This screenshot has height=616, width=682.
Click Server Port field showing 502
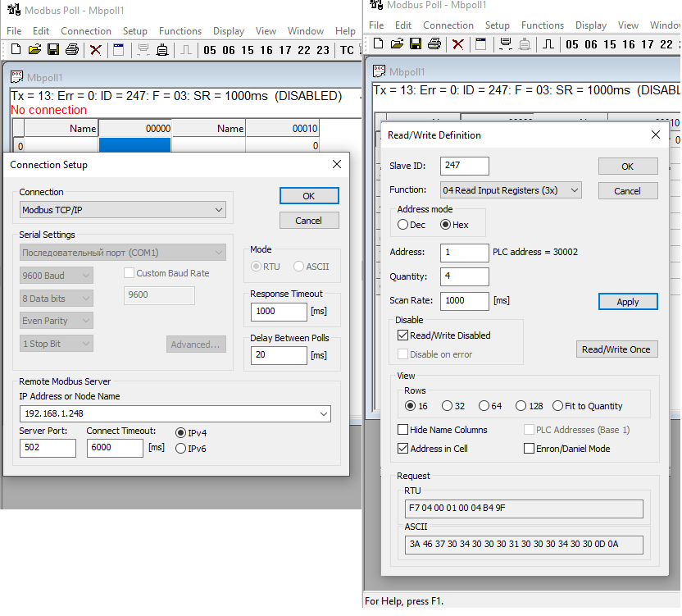pos(48,448)
